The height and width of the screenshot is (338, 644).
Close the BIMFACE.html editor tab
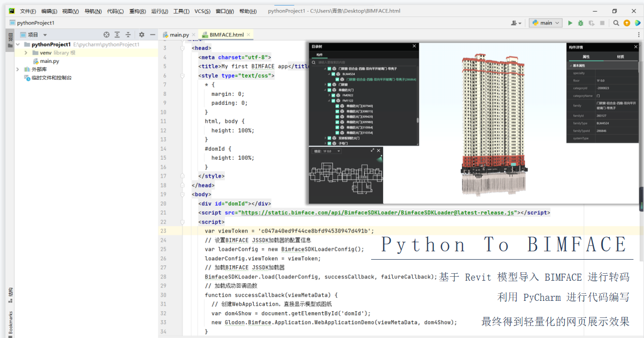point(249,35)
